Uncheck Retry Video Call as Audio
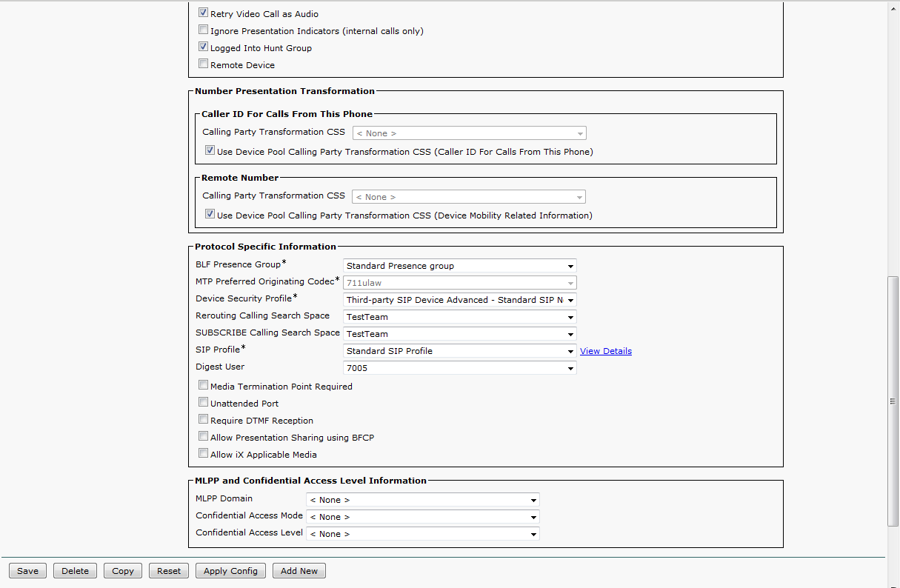 pyautogui.click(x=204, y=13)
